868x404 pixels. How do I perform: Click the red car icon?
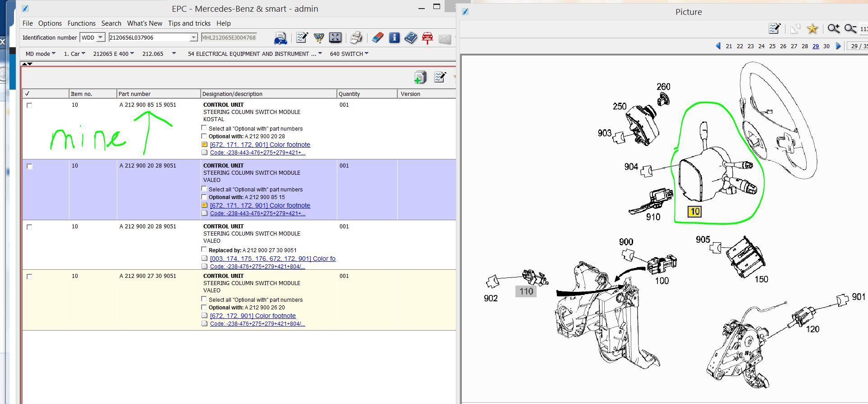[427, 38]
